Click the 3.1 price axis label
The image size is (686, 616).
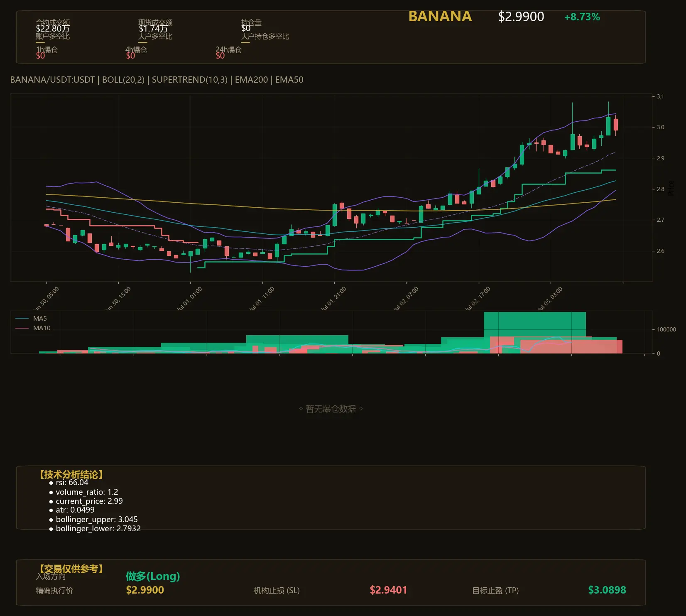[660, 96]
